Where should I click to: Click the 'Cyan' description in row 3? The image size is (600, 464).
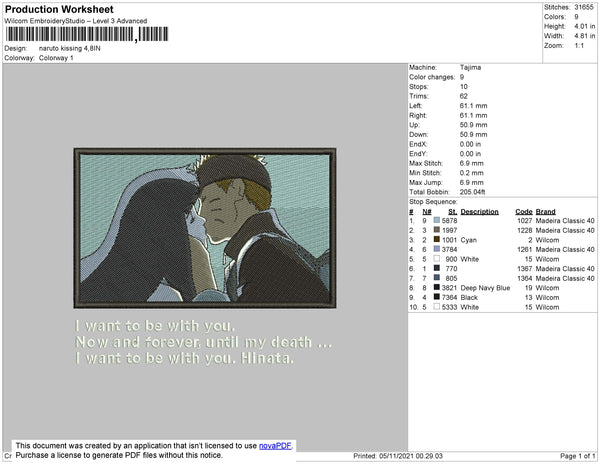pyautogui.click(x=468, y=240)
